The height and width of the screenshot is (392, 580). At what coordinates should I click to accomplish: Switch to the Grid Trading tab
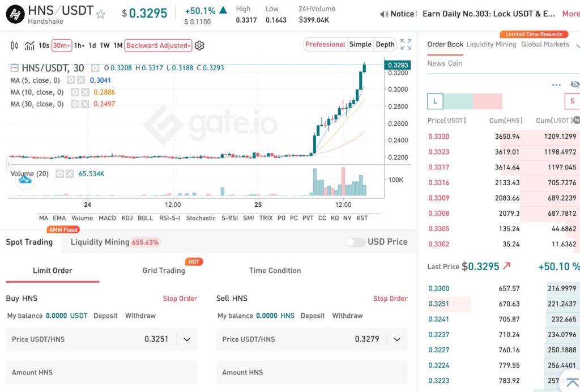164,270
